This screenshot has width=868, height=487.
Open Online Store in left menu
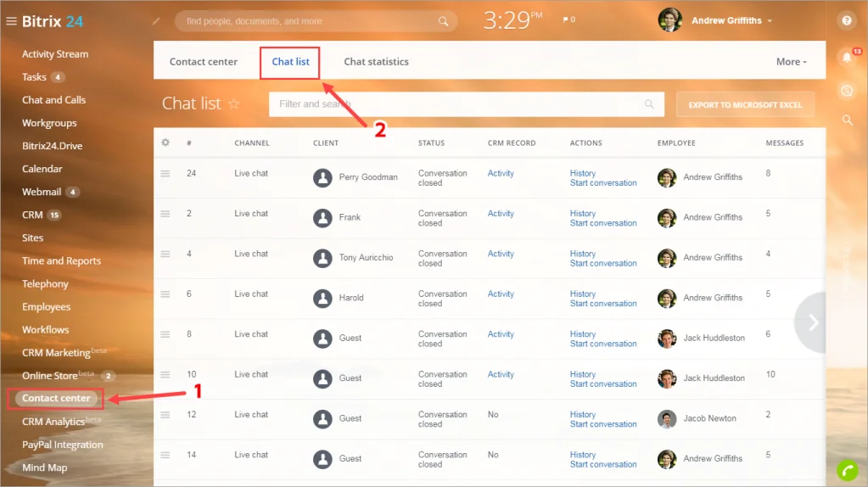click(50, 376)
